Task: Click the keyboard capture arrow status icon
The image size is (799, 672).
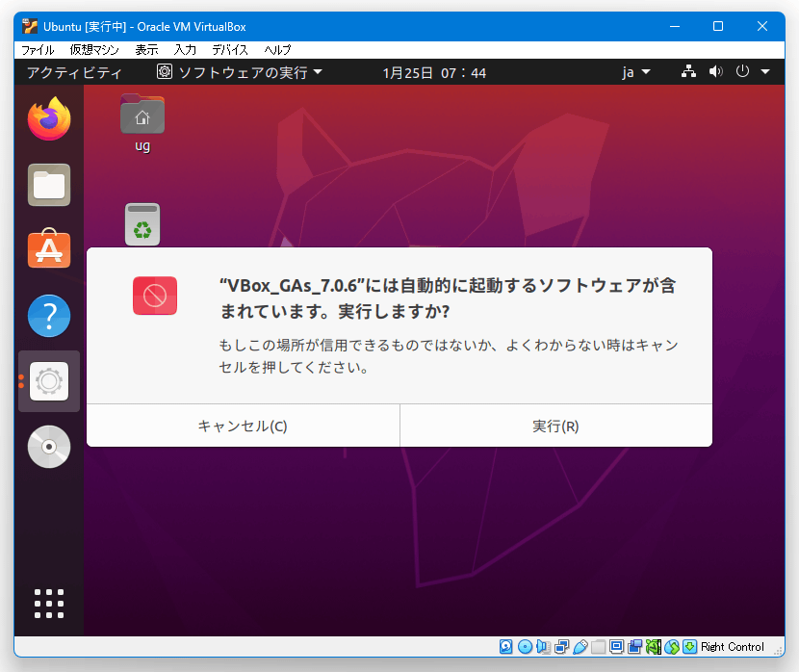Action: (689, 647)
